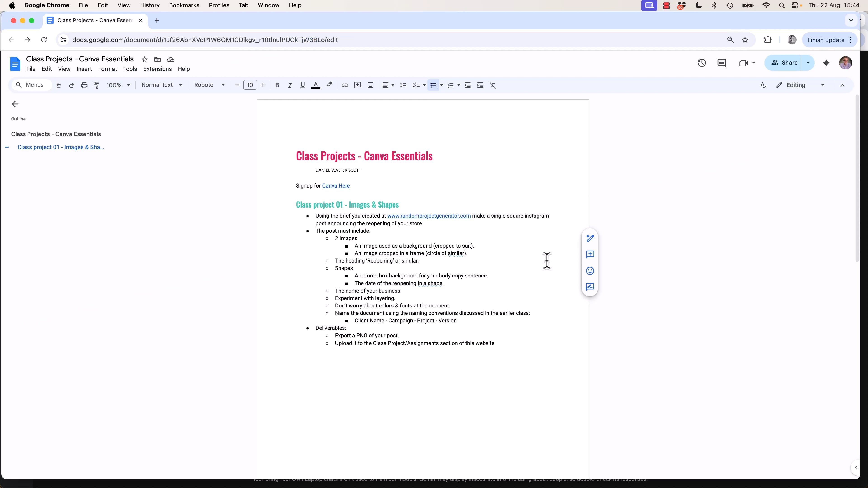Close the document outline with back arrow
This screenshot has width=868, height=488.
pos(15,104)
